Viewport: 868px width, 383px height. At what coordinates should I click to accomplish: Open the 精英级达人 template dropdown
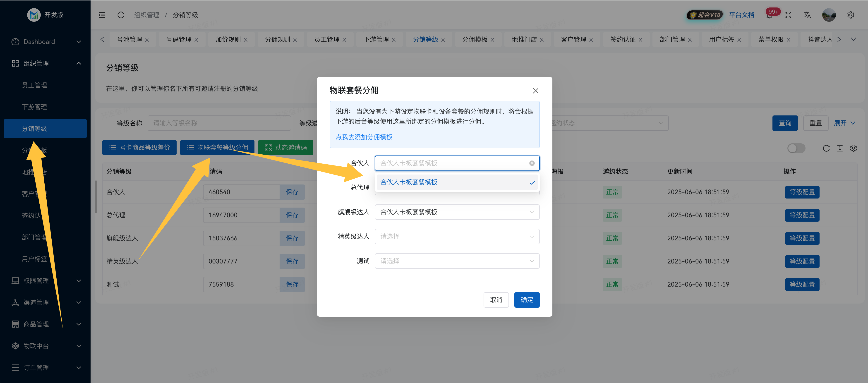click(x=457, y=237)
